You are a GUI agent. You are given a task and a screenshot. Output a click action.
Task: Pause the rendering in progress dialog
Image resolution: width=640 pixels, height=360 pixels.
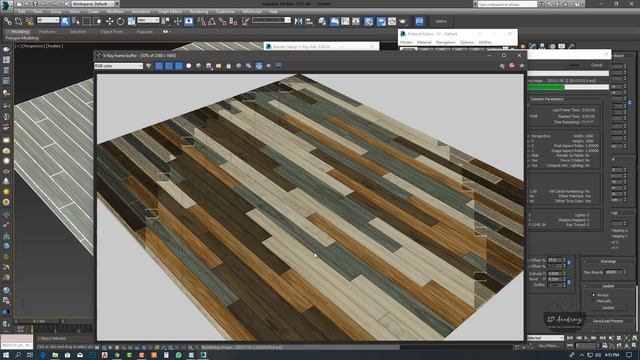point(575,65)
